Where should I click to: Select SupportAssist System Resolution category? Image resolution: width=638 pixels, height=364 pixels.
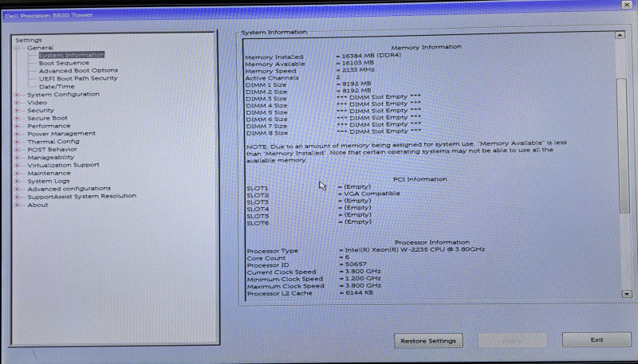pyautogui.click(x=82, y=196)
